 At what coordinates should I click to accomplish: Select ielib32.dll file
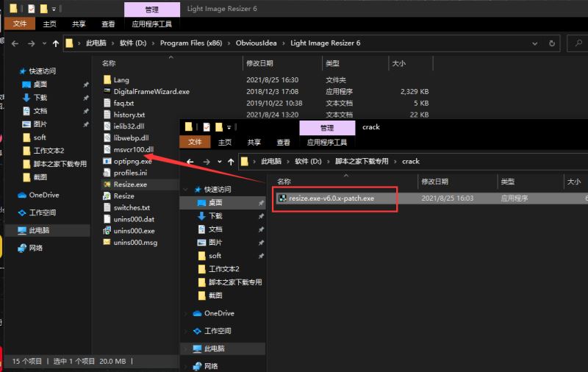123,126
